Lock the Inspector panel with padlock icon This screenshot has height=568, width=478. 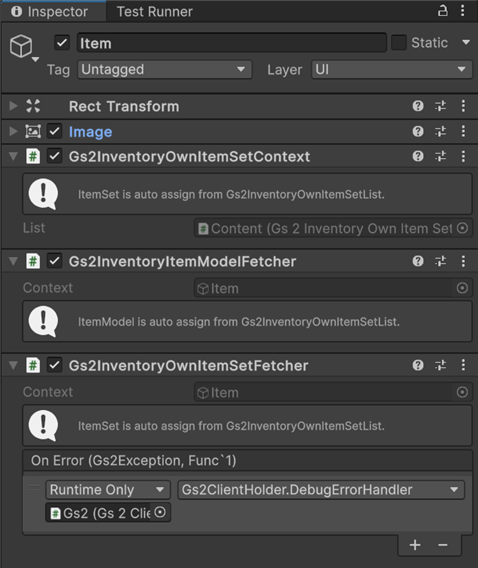coord(442,11)
